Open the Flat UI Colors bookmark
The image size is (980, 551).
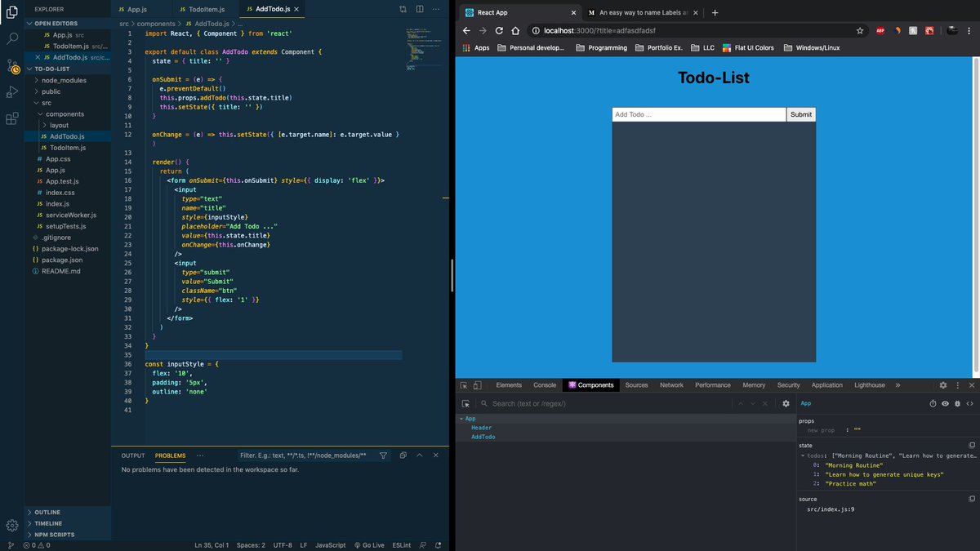(x=748, y=47)
